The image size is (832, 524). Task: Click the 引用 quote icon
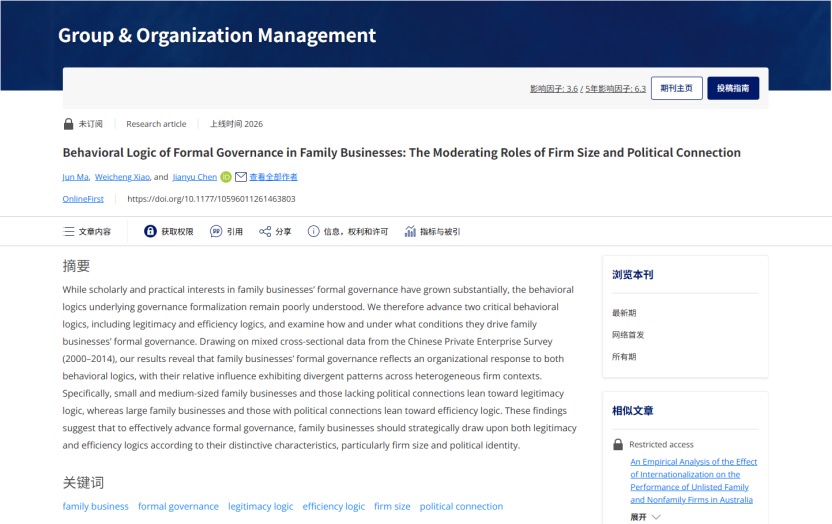click(x=216, y=231)
